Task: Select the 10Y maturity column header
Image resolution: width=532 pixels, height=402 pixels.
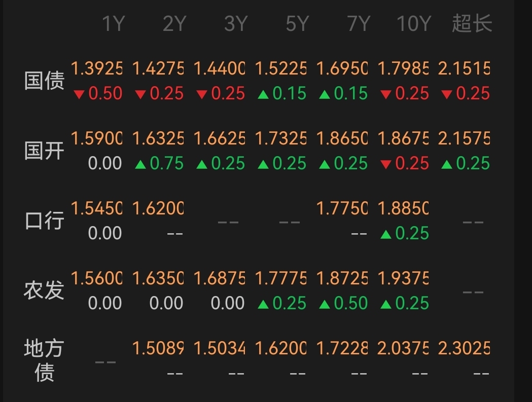Action: pos(414,24)
